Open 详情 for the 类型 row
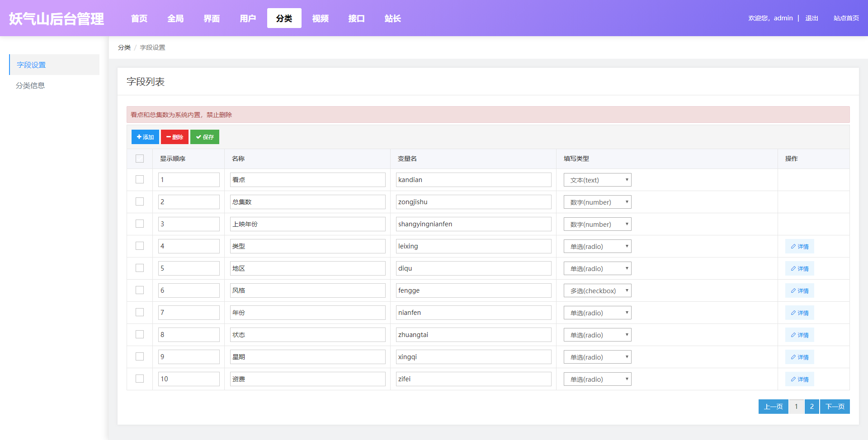This screenshot has width=868, height=440. (799, 246)
